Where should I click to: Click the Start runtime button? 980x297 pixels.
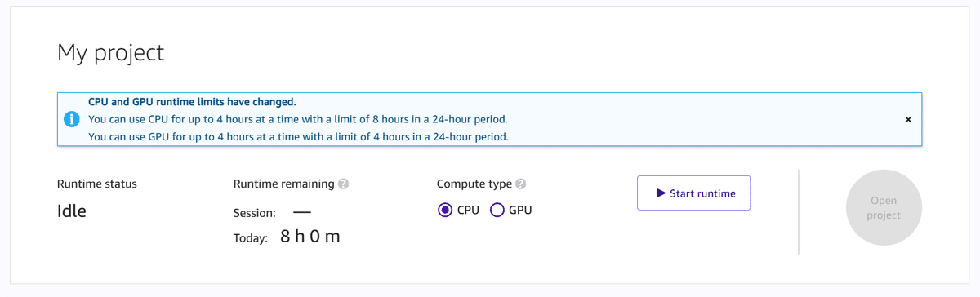pyautogui.click(x=693, y=193)
